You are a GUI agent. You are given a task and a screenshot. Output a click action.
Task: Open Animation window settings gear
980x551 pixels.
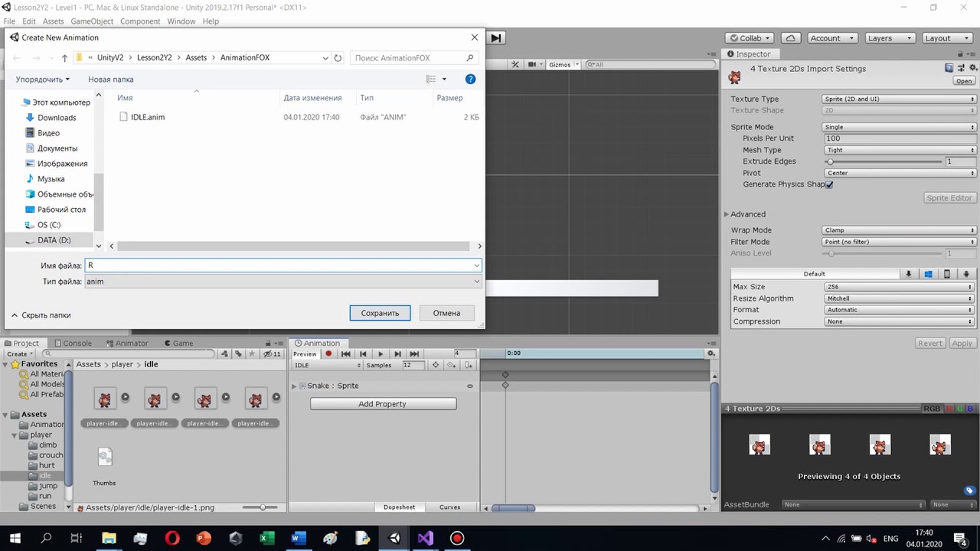(712, 354)
